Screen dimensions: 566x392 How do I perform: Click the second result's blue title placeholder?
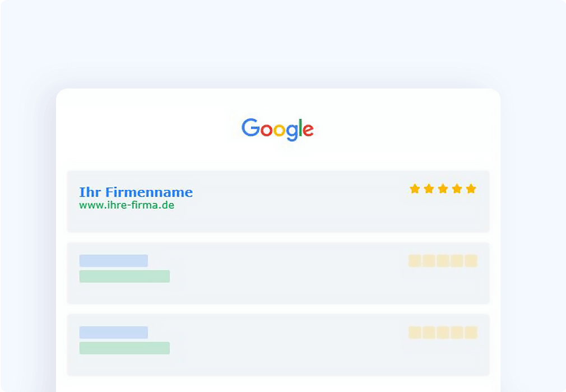click(113, 261)
